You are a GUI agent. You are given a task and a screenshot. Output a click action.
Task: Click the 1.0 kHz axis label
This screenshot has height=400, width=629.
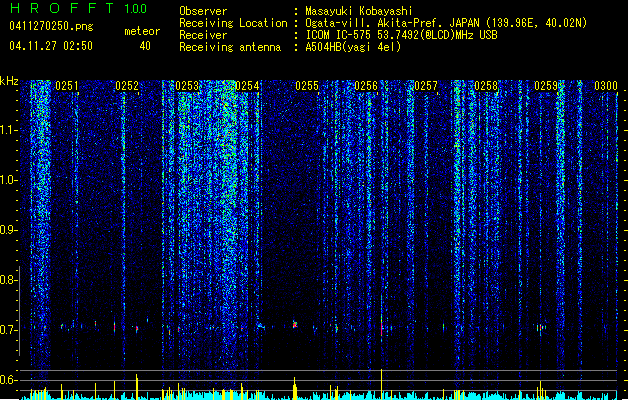click(8, 180)
